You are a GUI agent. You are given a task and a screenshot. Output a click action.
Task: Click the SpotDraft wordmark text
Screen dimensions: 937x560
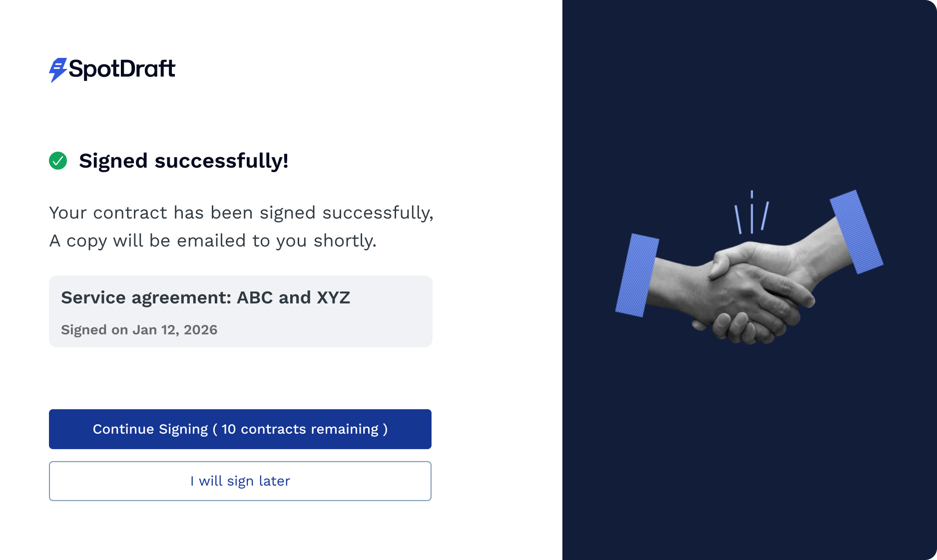click(x=122, y=69)
